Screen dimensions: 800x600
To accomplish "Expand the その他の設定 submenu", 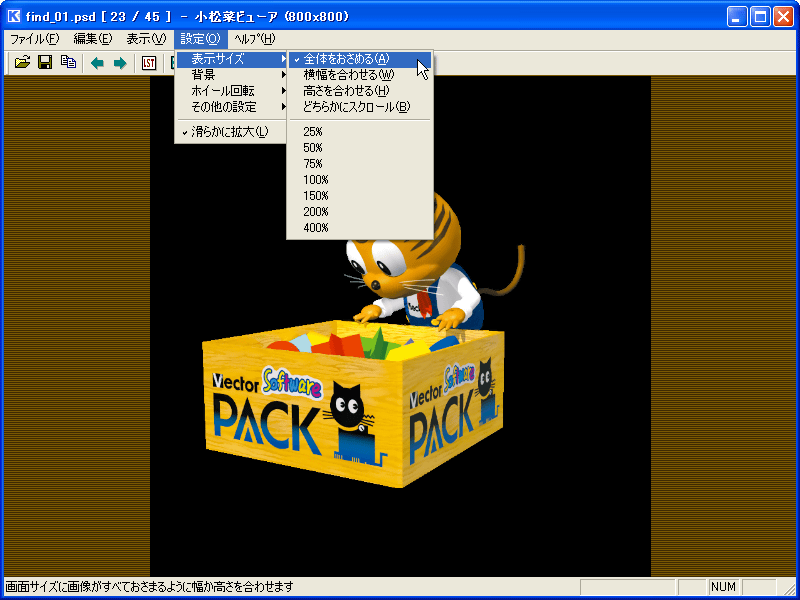I will tap(232, 107).
